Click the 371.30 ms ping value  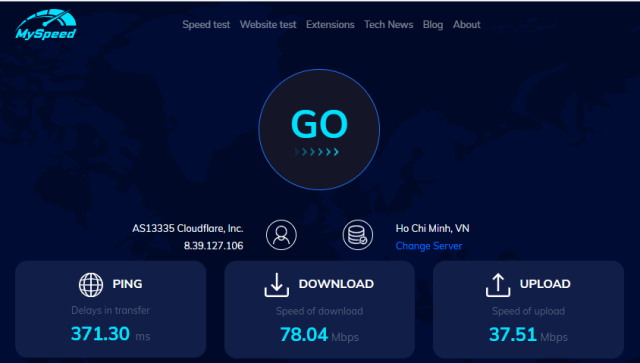pyautogui.click(x=111, y=334)
